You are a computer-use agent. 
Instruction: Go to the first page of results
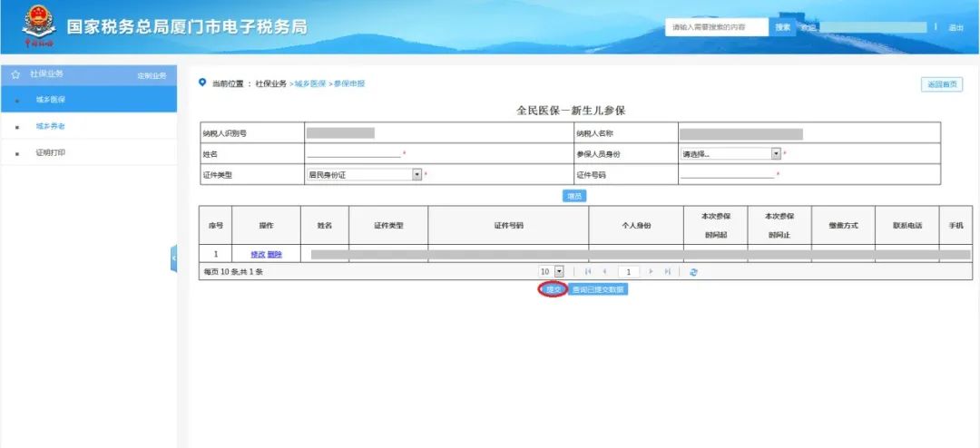coord(587,272)
